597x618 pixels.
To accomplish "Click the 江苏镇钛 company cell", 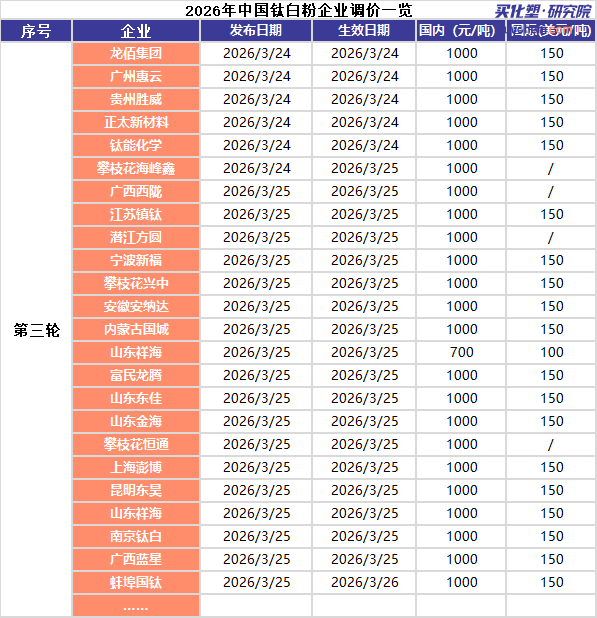I will [136, 214].
